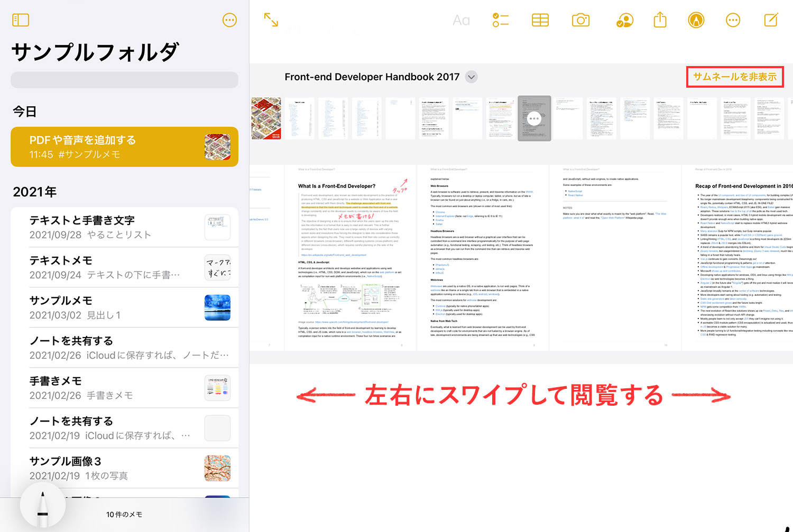Expand note to full screen
Image resolution: width=793 pixels, height=532 pixels.
coord(271,20)
